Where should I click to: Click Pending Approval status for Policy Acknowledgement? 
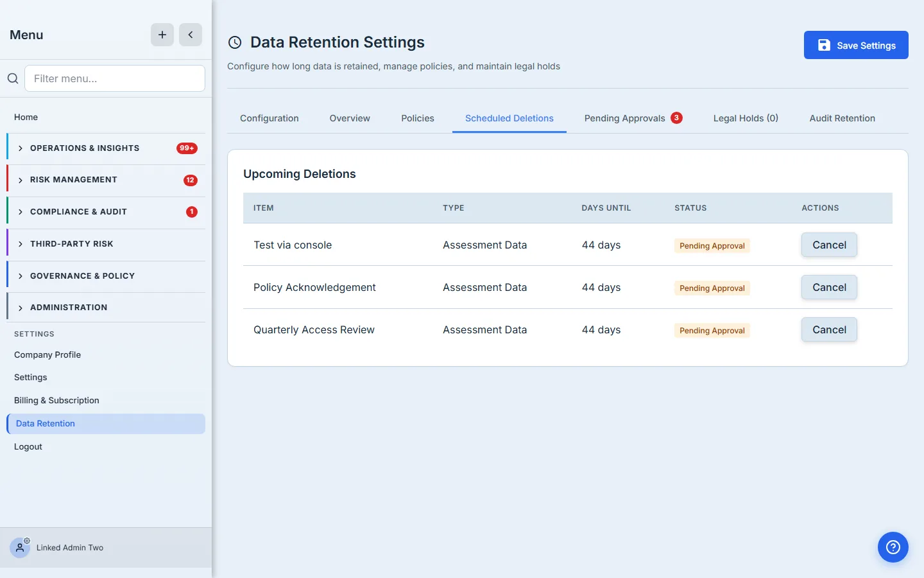[x=712, y=288]
